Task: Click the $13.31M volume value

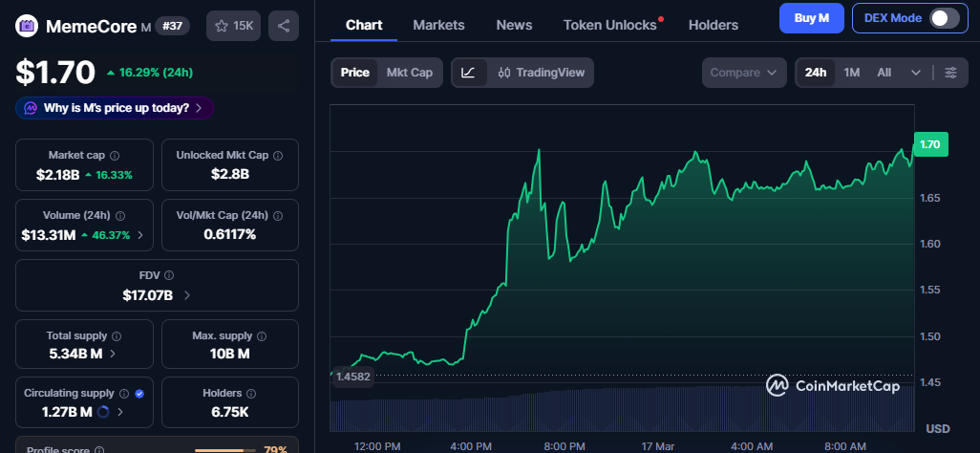Action: [49, 235]
